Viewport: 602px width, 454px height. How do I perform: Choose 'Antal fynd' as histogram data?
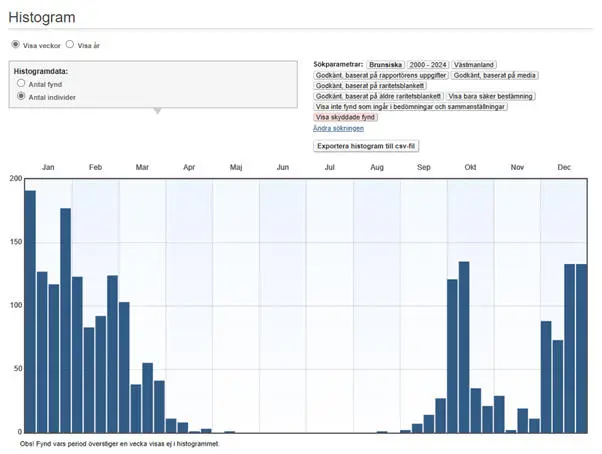tap(22, 85)
